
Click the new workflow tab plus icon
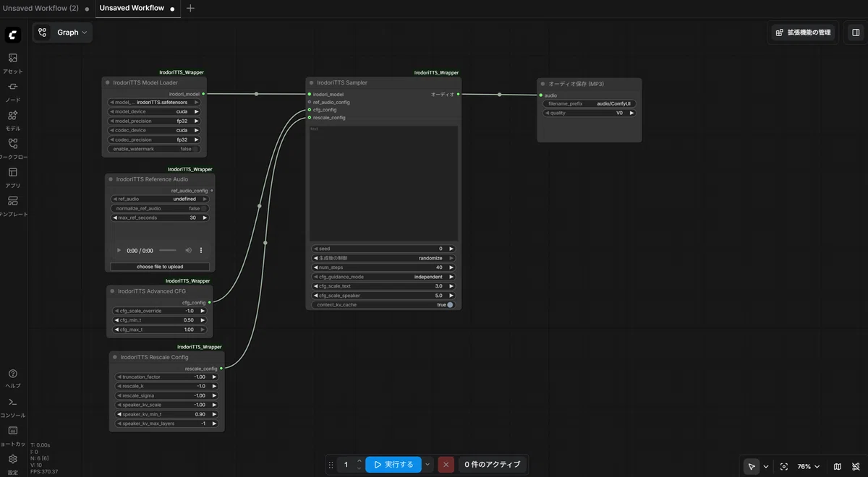click(x=190, y=9)
